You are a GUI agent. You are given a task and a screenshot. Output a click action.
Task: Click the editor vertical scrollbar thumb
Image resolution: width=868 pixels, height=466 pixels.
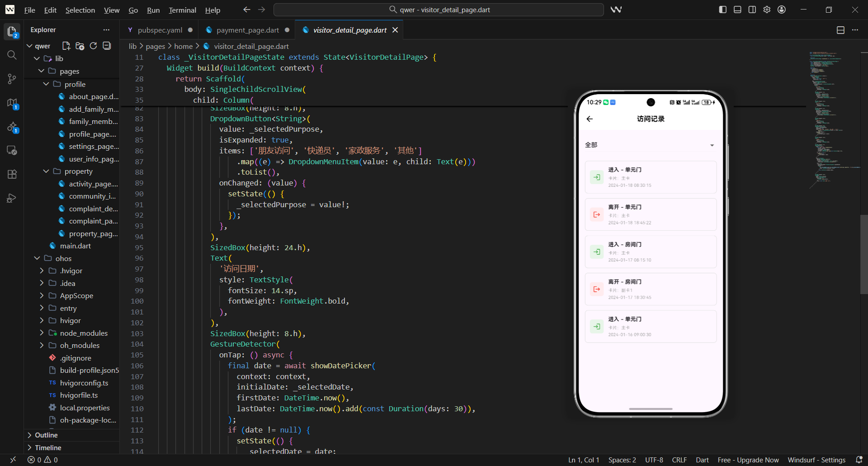tap(863, 254)
